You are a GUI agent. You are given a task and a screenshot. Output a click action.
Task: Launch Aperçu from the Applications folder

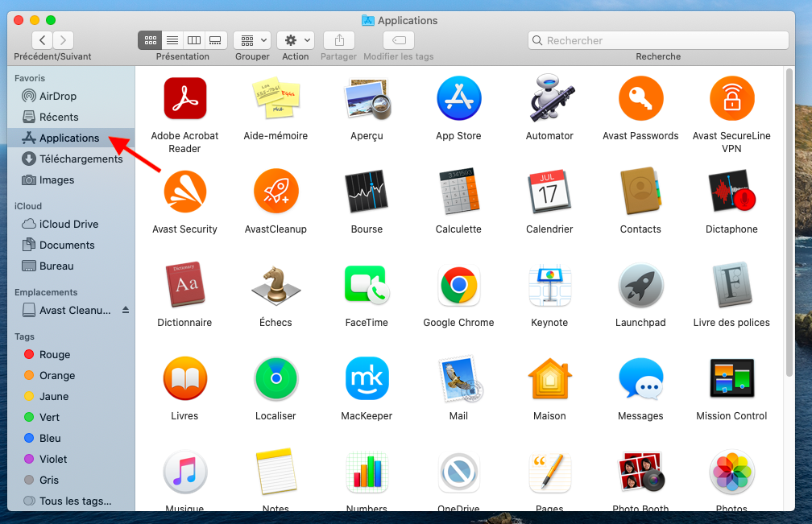click(367, 98)
